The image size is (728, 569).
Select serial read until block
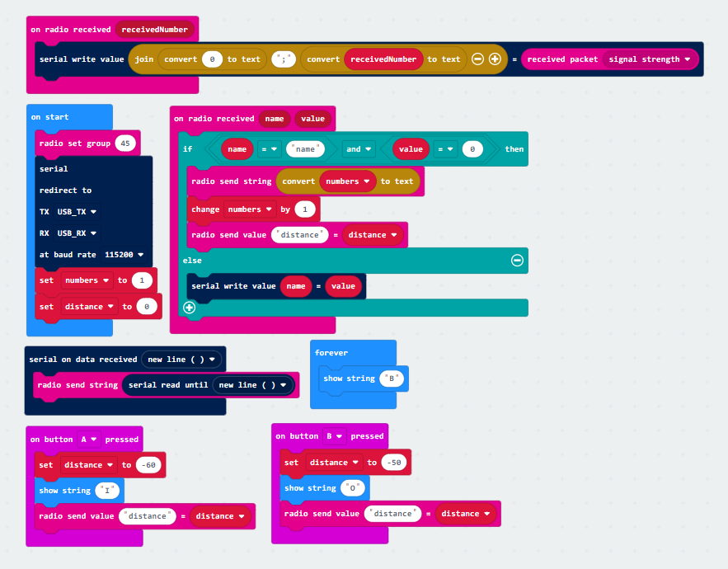[x=168, y=385]
